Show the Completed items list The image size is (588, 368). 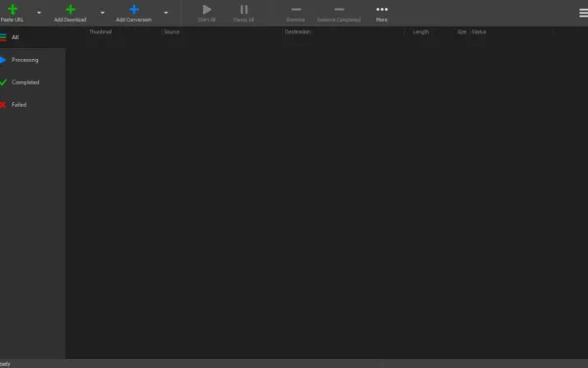pyautogui.click(x=33, y=82)
